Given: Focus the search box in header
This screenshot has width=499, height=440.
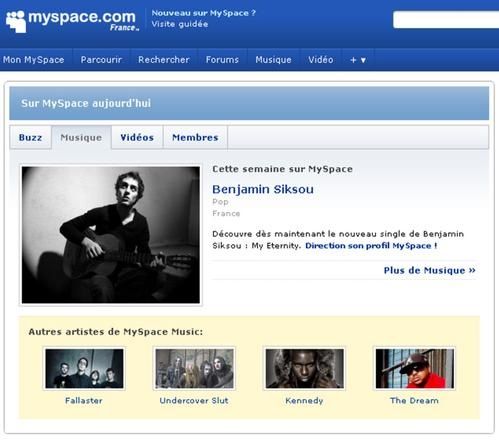Looking at the screenshot, I should click(x=446, y=20).
